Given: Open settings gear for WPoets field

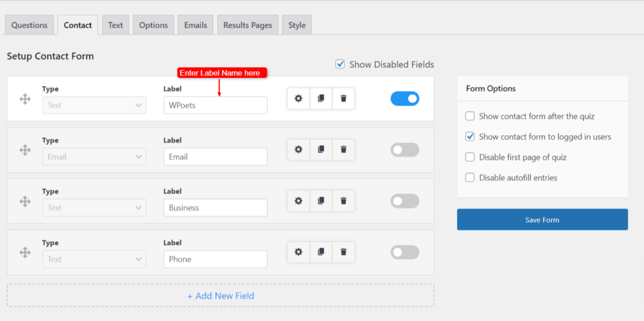Looking at the screenshot, I should pyautogui.click(x=299, y=99).
